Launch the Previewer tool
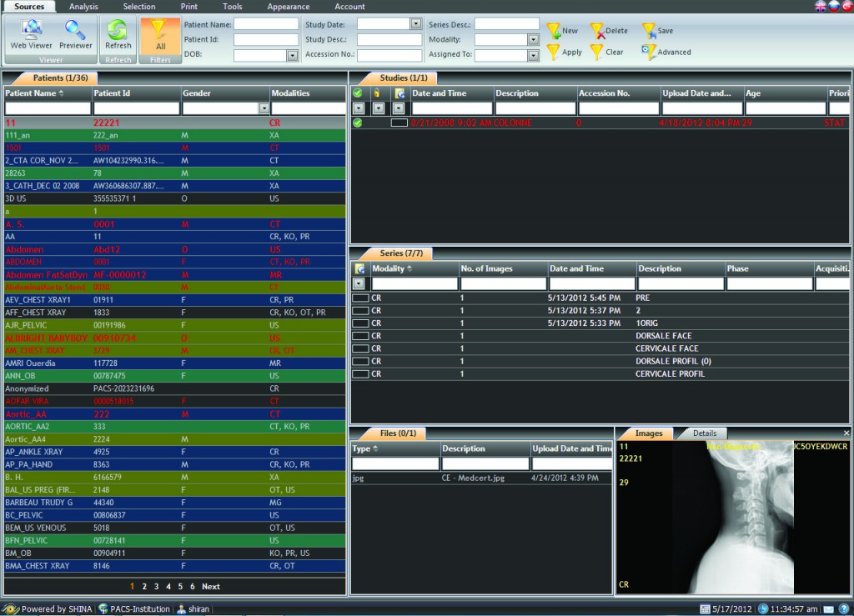The height and width of the screenshot is (616, 854). 76,35
